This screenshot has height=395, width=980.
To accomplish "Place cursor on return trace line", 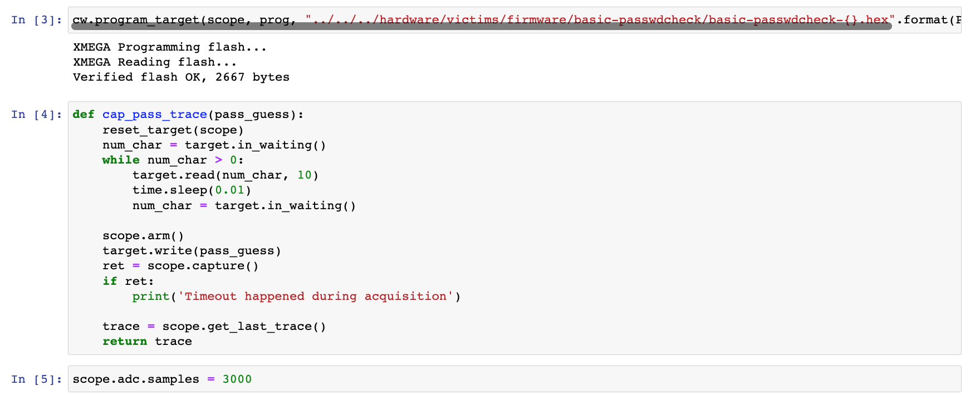I will click(147, 342).
